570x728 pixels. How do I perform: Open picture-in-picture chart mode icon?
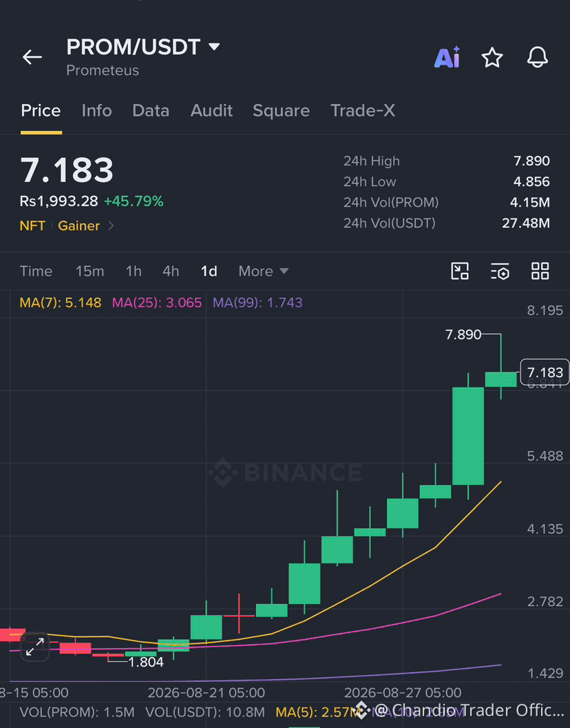[460, 271]
